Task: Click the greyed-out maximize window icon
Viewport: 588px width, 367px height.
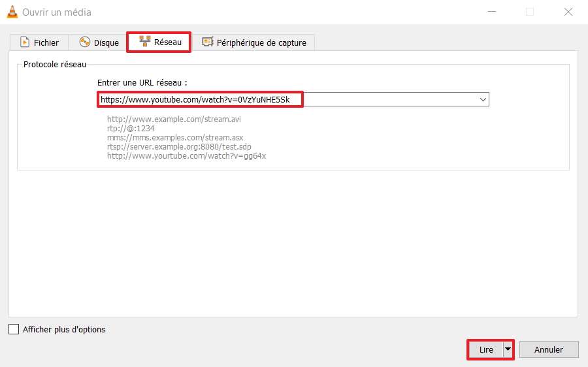Action: point(530,12)
